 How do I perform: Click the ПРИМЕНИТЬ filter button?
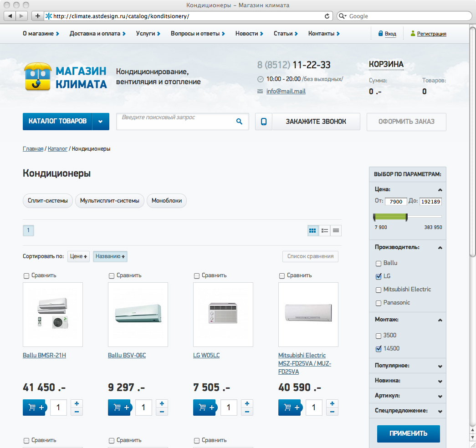pyautogui.click(x=408, y=433)
